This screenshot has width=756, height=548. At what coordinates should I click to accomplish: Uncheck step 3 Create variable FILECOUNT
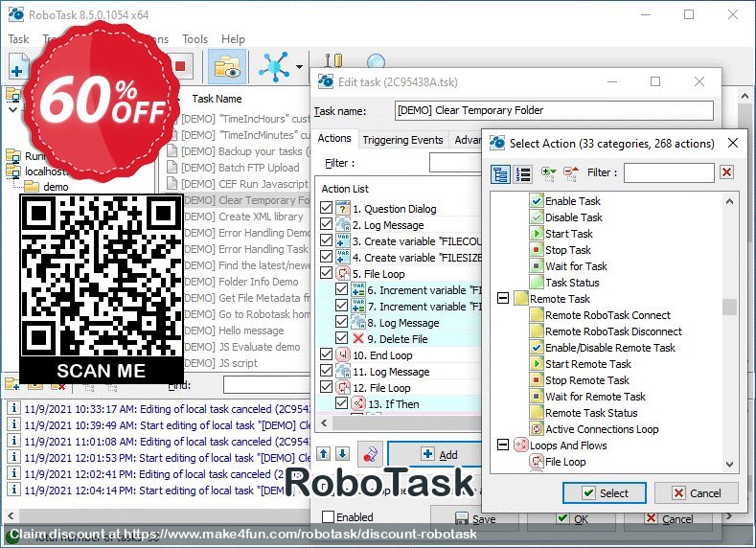coord(326,240)
